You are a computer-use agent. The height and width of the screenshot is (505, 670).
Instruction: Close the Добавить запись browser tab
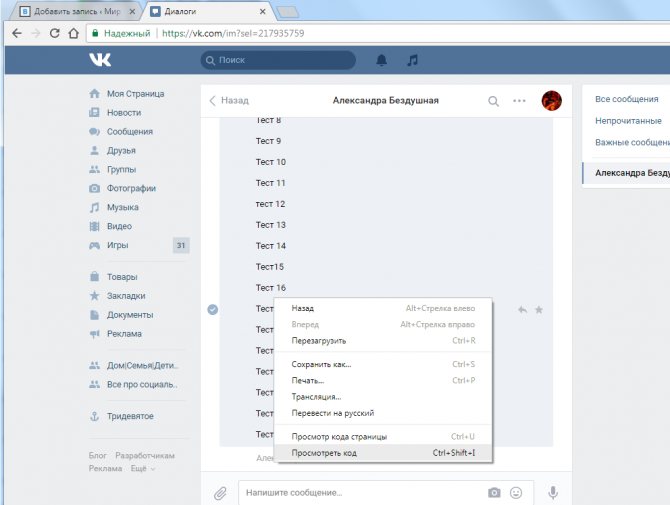(132, 12)
